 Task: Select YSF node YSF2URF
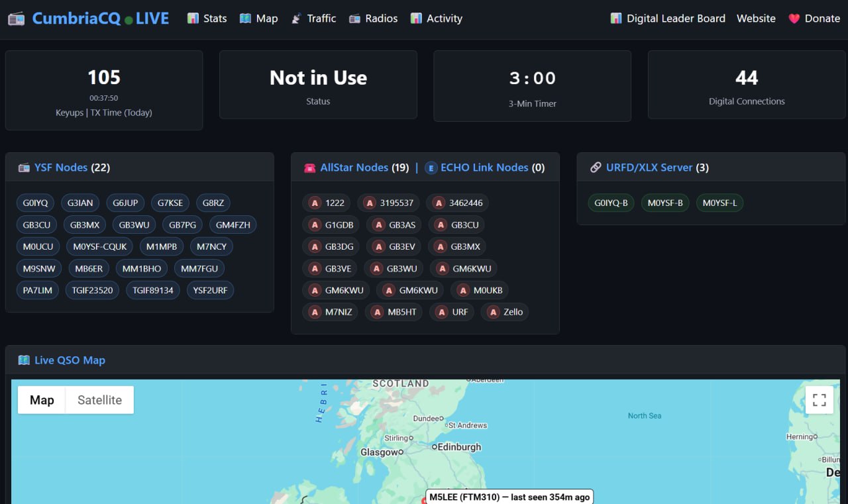(209, 290)
